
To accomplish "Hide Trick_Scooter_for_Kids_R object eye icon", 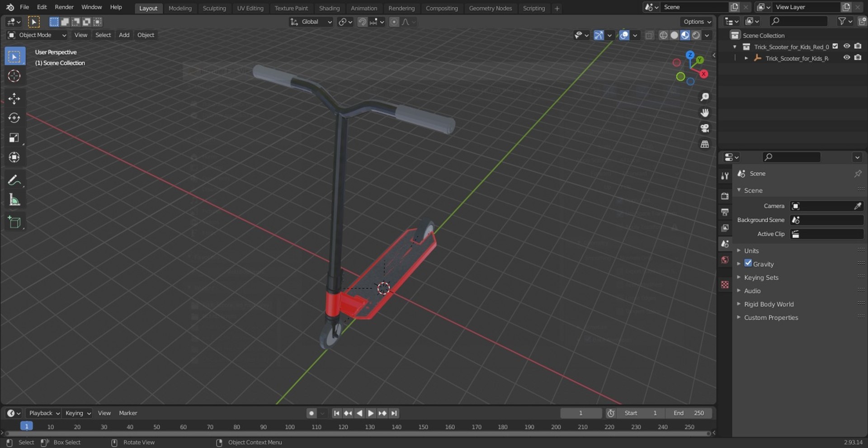I will [847, 57].
